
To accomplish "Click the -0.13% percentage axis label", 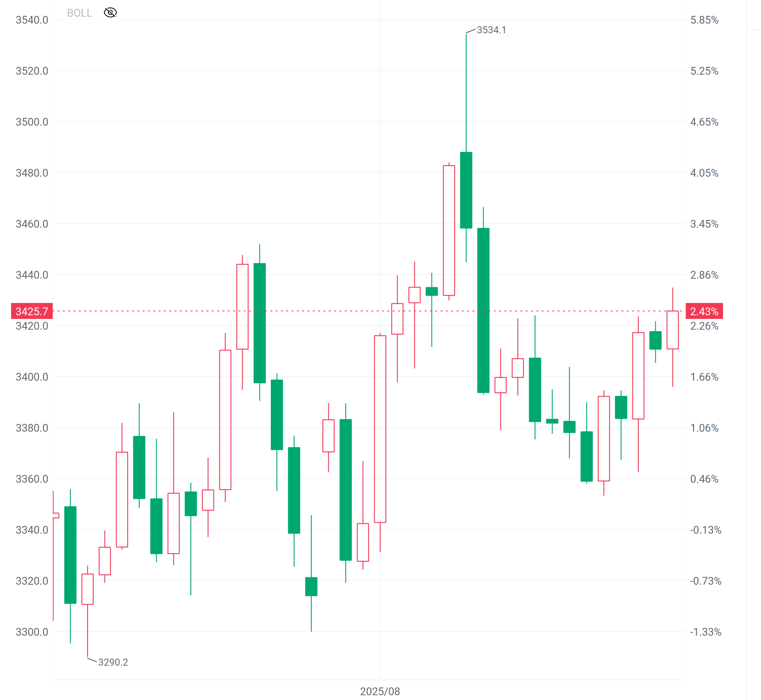I will click(705, 530).
